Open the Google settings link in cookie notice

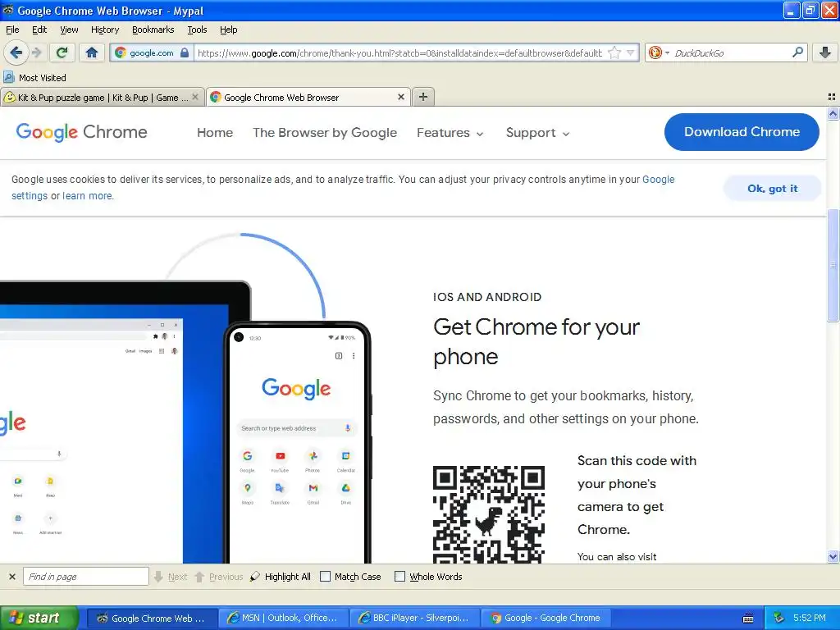[x=659, y=180]
